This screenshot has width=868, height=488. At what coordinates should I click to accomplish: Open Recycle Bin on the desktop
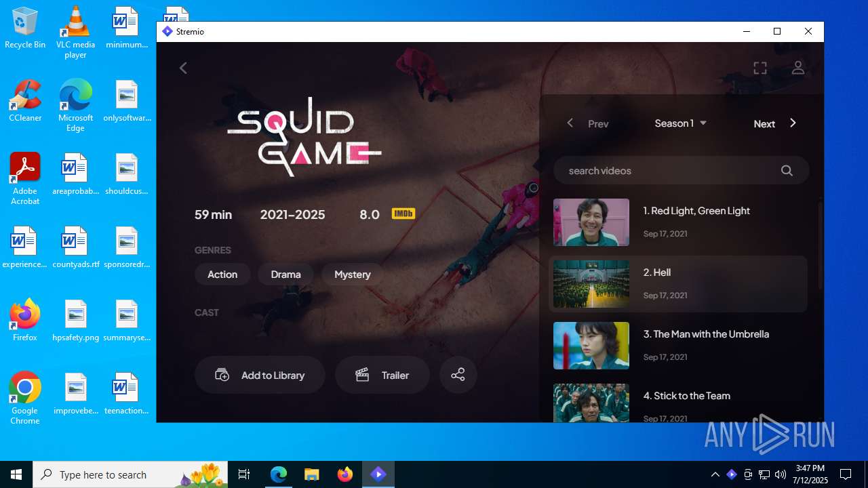25,28
